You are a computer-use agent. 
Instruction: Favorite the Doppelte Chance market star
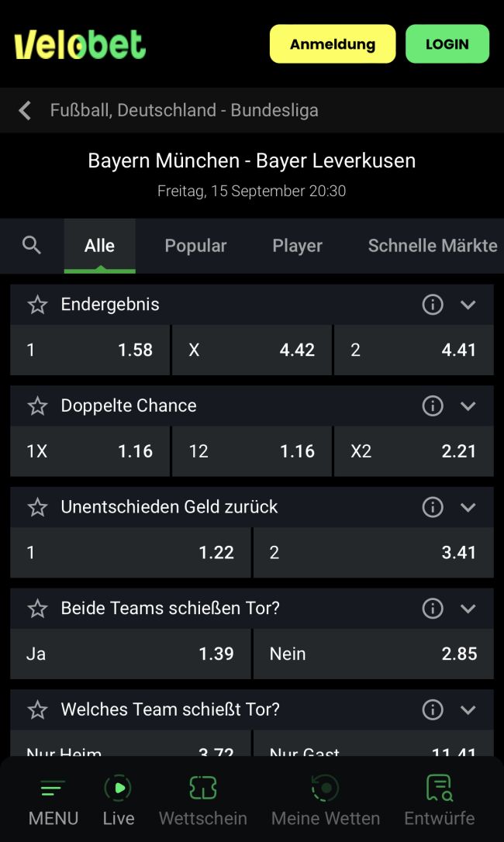tap(37, 405)
